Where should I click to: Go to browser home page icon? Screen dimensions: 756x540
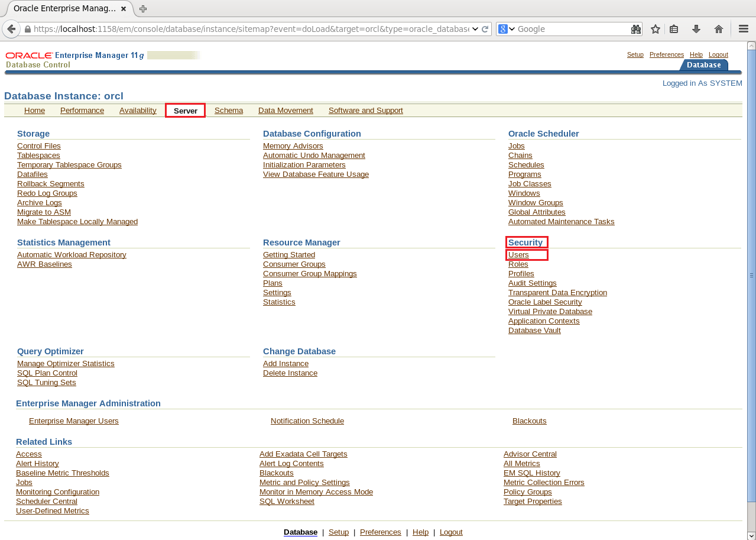pos(719,29)
